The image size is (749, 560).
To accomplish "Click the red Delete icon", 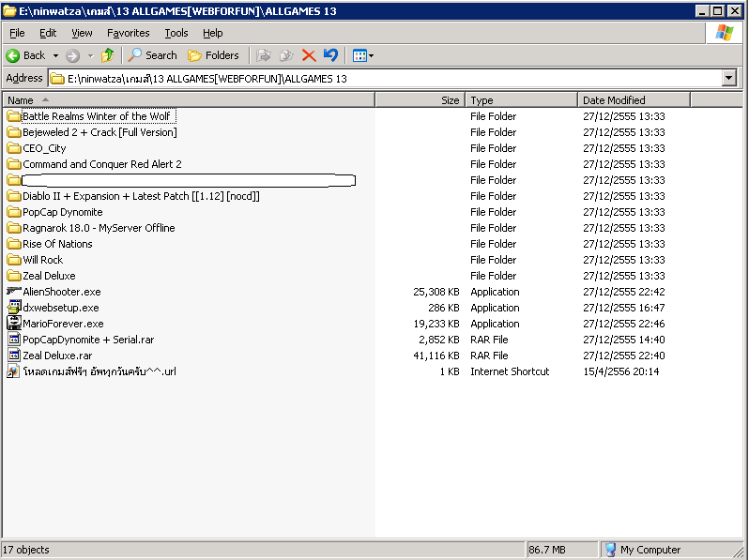I will (309, 56).
